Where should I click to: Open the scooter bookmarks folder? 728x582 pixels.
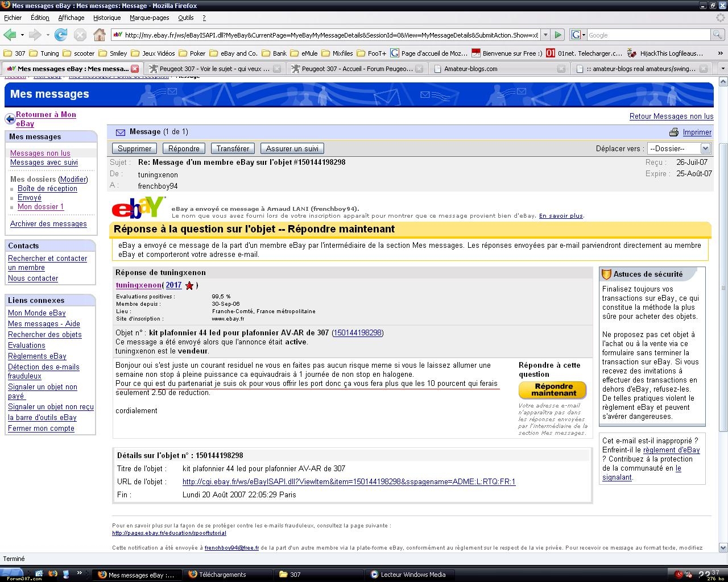tap(78, 53)
